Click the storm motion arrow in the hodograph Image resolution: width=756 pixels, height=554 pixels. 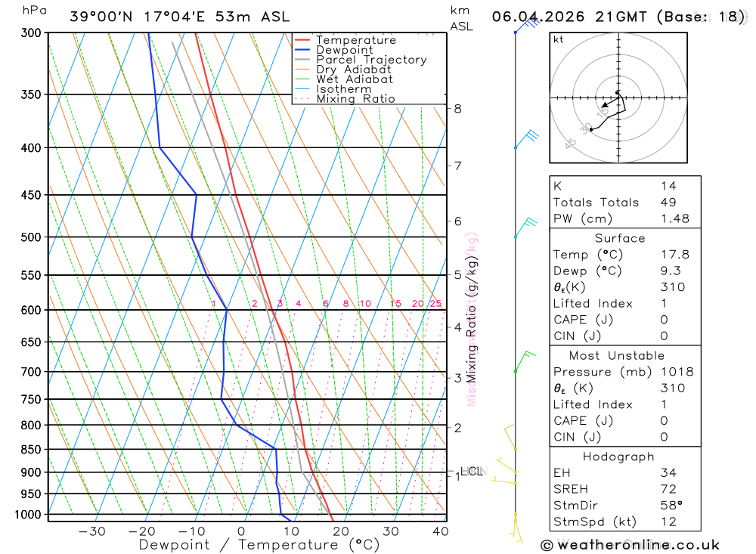(610, 102)
